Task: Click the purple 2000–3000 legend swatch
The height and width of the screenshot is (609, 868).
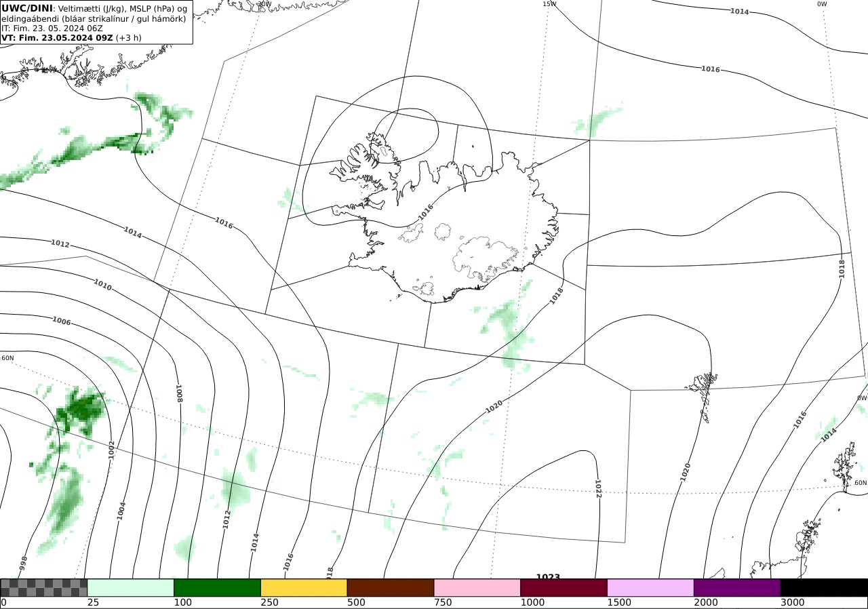Action: [737, 587]
